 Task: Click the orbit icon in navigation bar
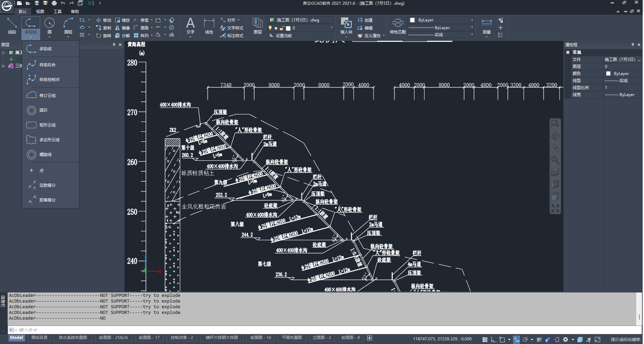[555, 136]
